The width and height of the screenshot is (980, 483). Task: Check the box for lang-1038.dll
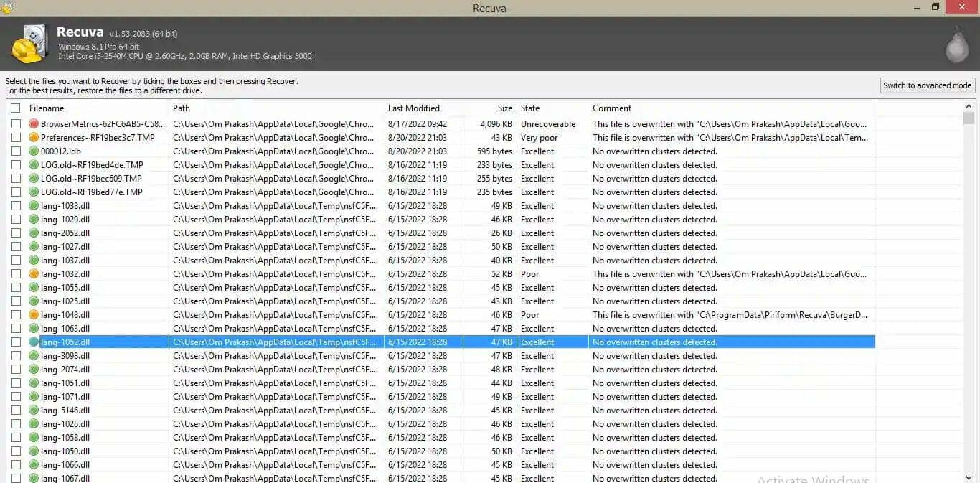[x=16, y=206]
